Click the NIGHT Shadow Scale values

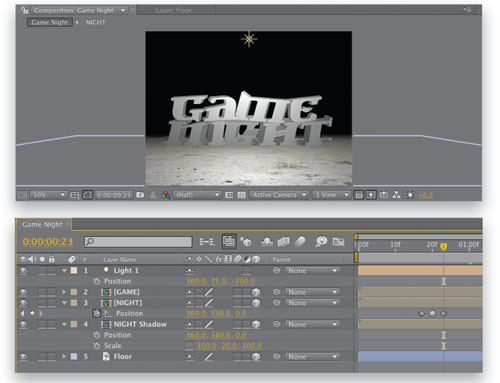pyautogui.click(x=229, y=346)
